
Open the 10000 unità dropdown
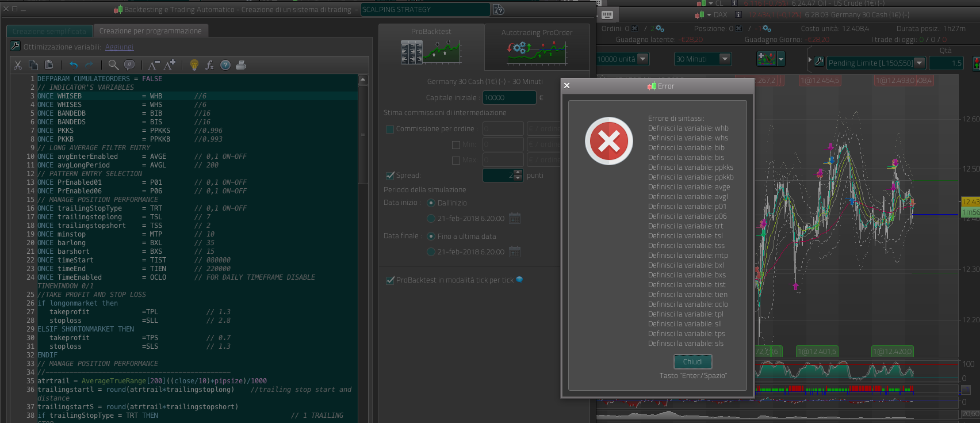(643, 59)
